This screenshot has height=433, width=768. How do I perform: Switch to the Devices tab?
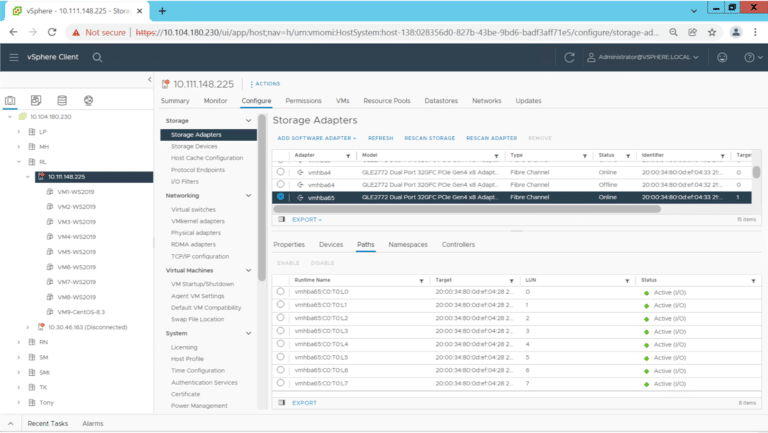[331, 244]
